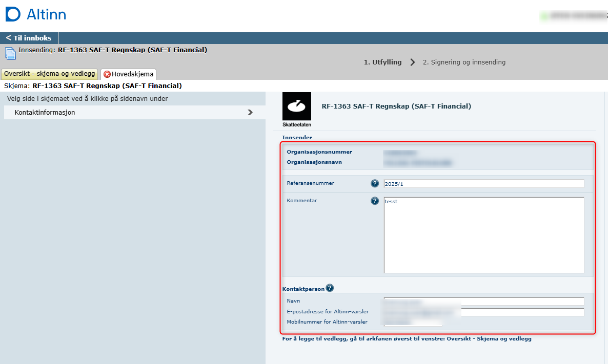
Task: Focus E-postadresse for Altinn-varsler field
Action: click(484, 312)
